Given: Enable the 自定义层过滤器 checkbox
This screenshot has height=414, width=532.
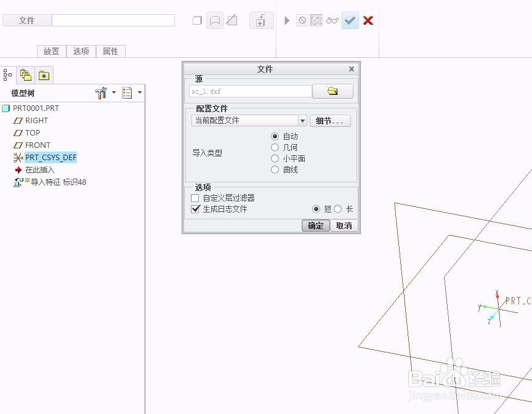Looking at the screenshot, I should pos(195,198).
